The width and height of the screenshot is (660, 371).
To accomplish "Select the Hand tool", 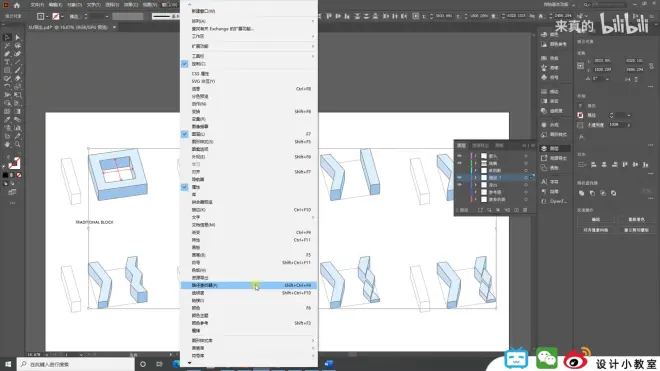I will [7, 144].
